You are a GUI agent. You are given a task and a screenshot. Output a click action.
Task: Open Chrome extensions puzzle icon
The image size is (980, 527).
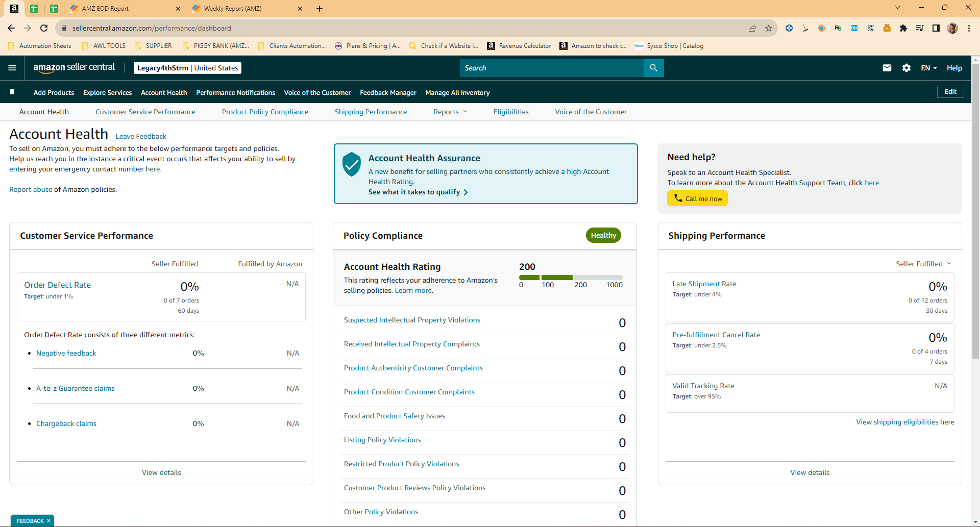point(903,28)
